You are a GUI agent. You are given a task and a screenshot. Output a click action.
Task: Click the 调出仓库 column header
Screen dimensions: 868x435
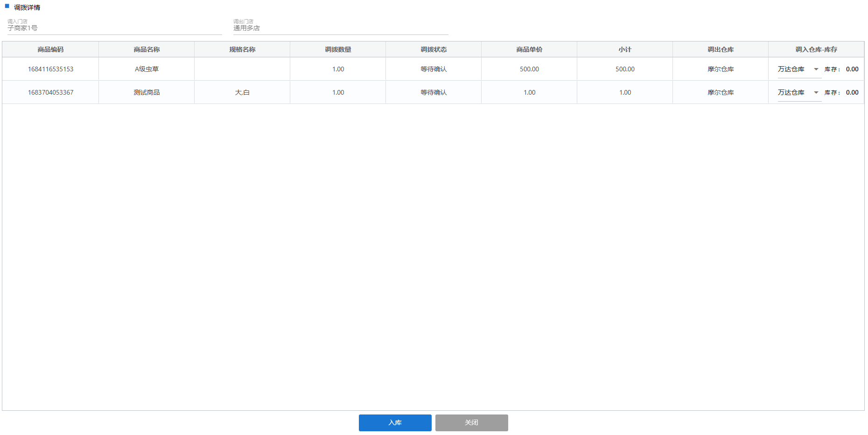point(721,49)
